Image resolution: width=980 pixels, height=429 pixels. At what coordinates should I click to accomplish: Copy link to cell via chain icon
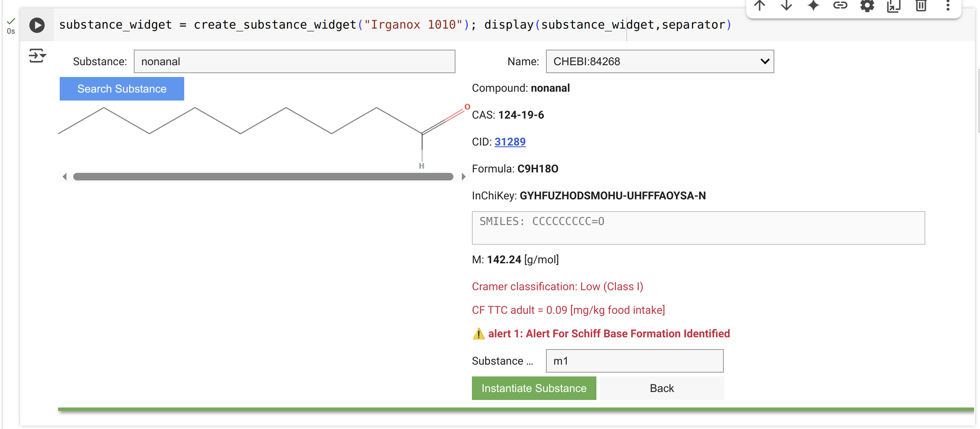[840, 6]
